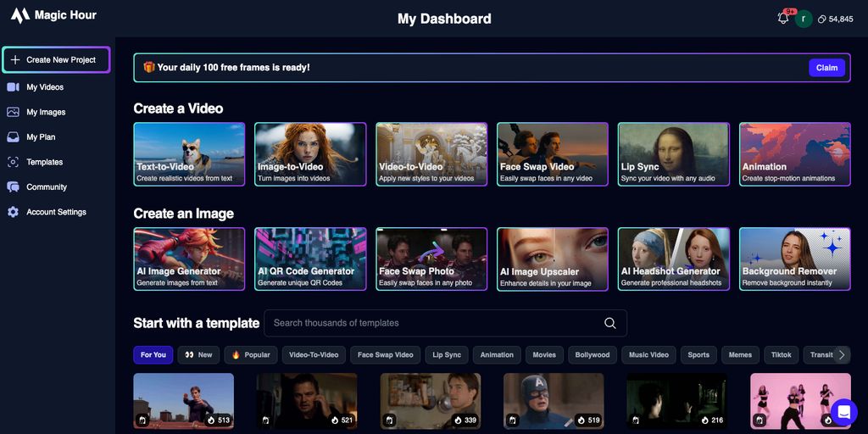Click the Magic Hour logo

(x=20, y=15)
